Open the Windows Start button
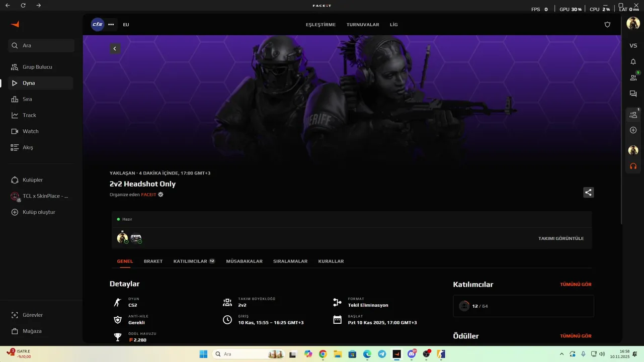This screenshot has height=362, width=644. (203, 354)
